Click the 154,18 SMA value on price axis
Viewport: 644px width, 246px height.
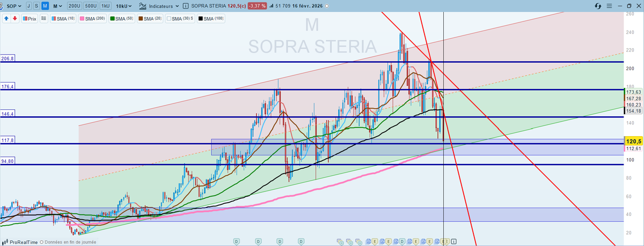point(634,111)
